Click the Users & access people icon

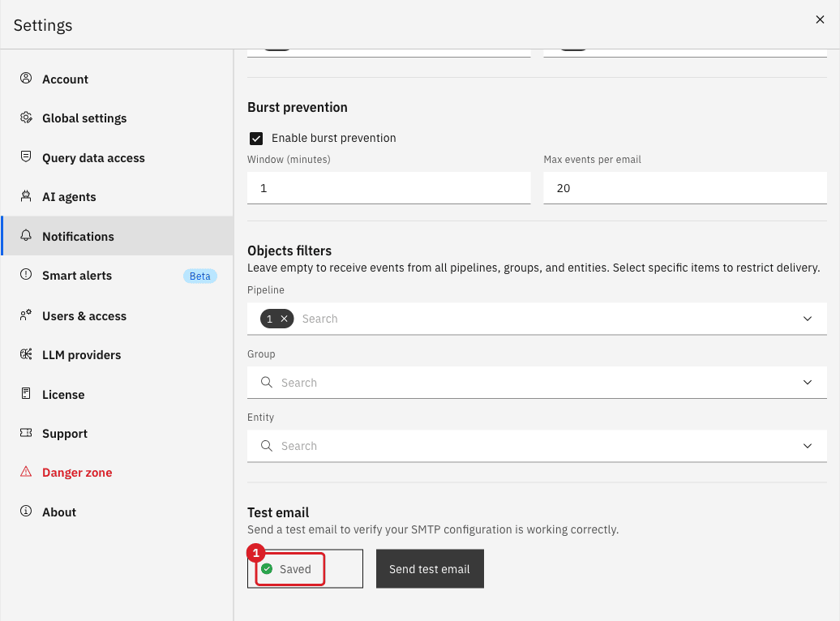tap(26, 315)
